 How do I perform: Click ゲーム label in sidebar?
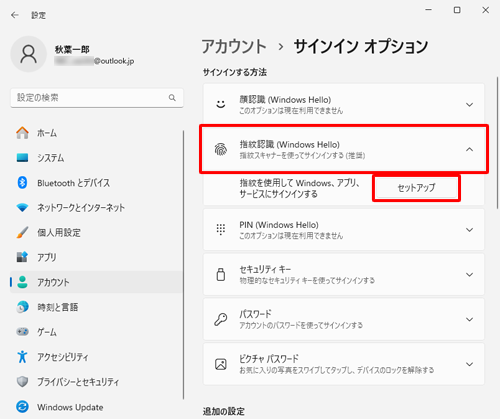coord(47,332)
